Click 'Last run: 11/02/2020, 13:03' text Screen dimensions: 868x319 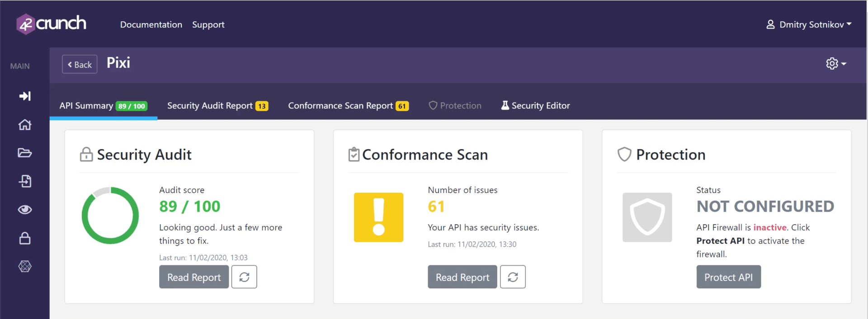point(203,258)
